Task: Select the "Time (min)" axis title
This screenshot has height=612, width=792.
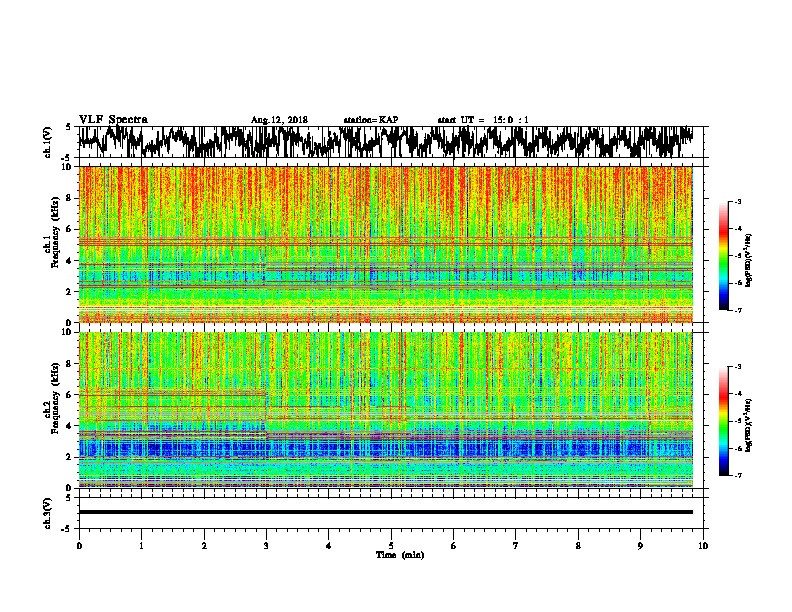Action: click(x=400, y=555)
